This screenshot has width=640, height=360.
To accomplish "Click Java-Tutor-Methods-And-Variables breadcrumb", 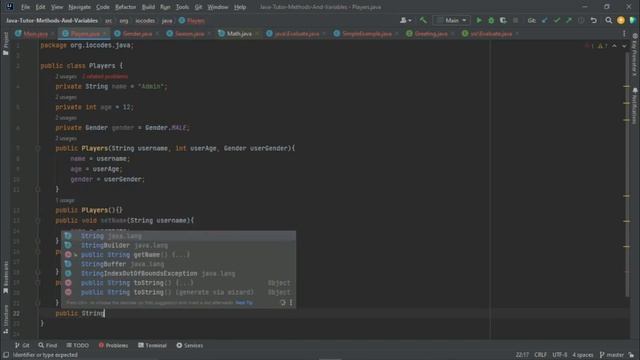I will [52, 20].
